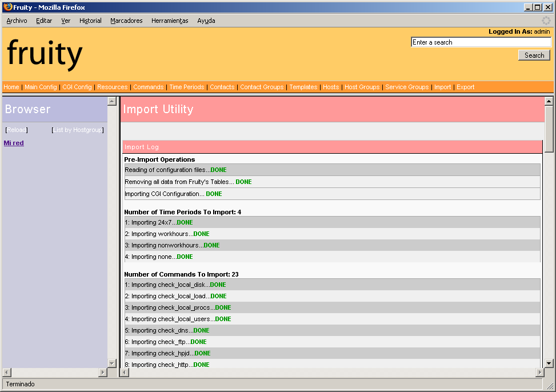Screen dimensions: 556x392
Task: Click 'Number of Time Periods To Import: 4'
Action: (x=183, y=212)
